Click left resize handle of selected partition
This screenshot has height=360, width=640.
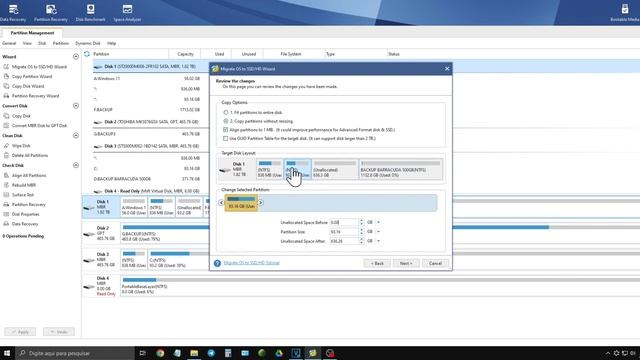[221, 202]
